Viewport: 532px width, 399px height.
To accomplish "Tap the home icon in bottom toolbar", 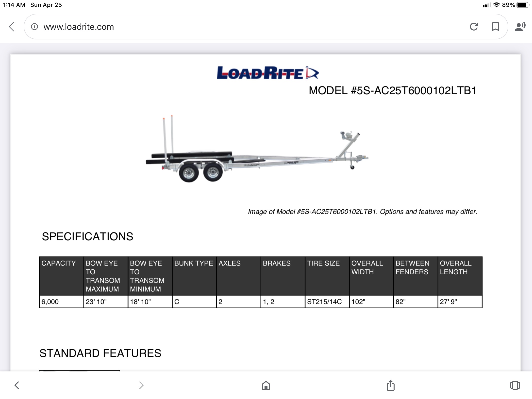I will (266, 385).
